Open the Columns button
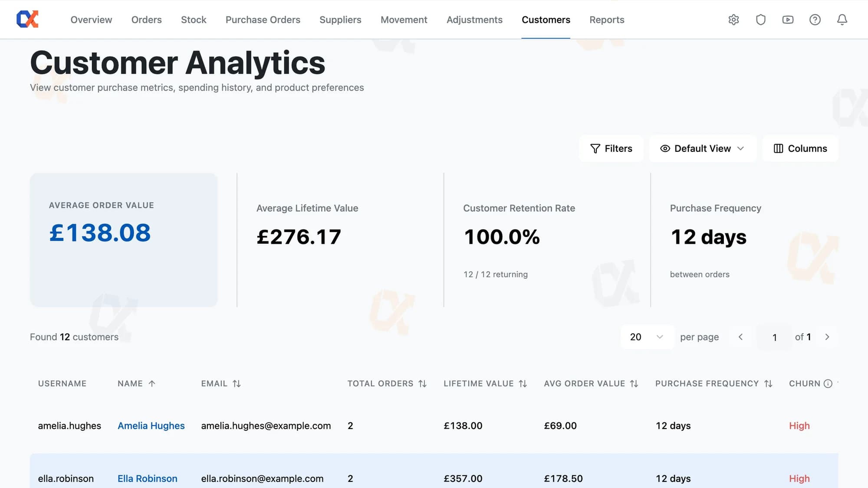The width and height of the screenshot is (868, 488). click(800, 148)
